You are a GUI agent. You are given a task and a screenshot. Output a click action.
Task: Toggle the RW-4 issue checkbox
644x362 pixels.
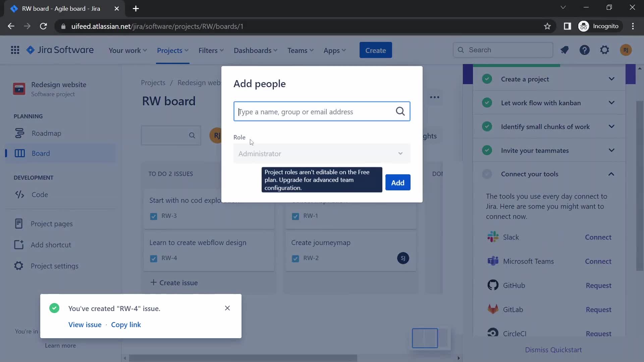(x=154, y=258)
